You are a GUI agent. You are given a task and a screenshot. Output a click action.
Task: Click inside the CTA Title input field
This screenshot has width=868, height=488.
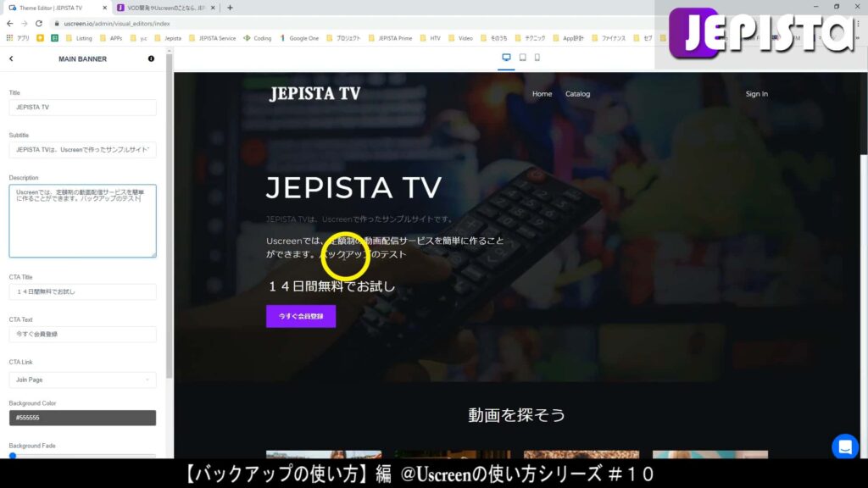(81, 291)
